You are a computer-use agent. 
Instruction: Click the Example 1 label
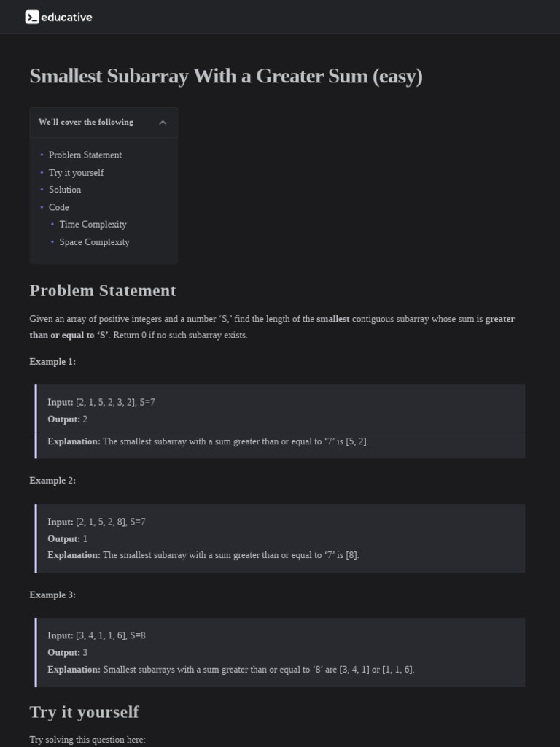52,361
